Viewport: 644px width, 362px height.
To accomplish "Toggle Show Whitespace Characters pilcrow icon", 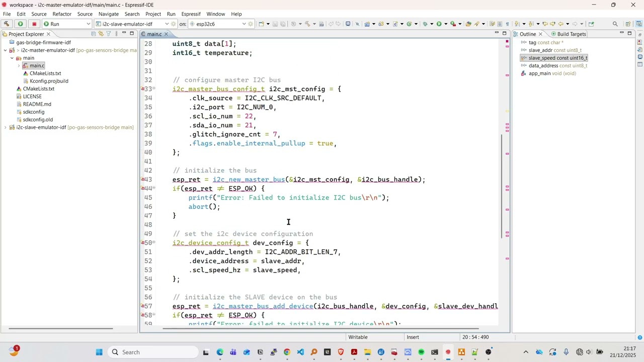I will click(x=507, y=24).
